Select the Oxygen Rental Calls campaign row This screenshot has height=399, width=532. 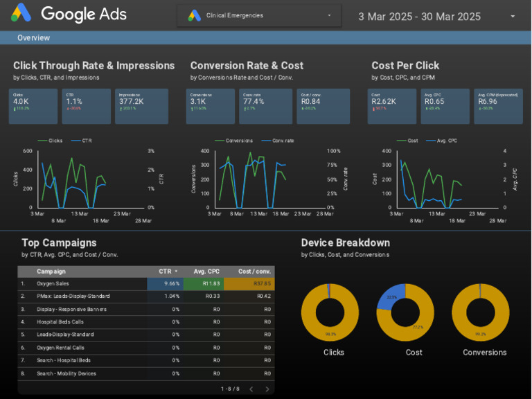146,348
